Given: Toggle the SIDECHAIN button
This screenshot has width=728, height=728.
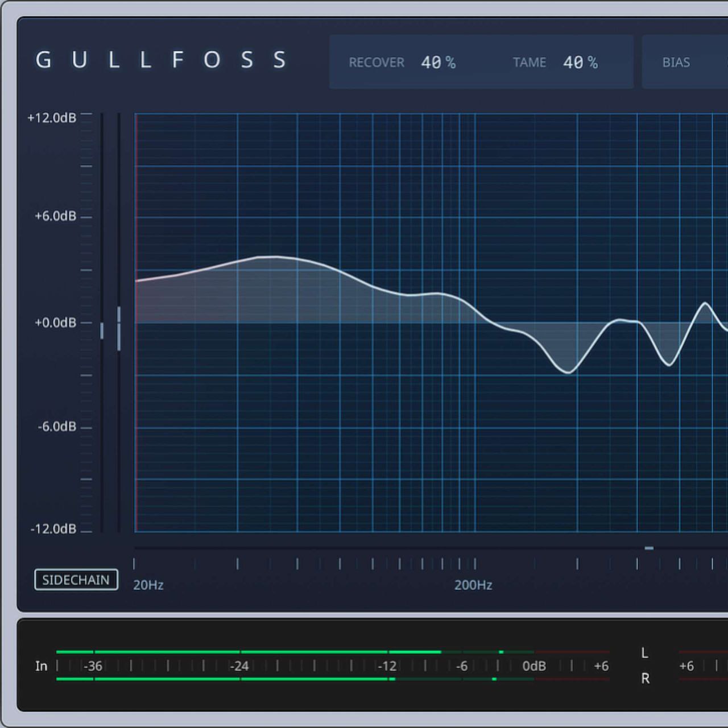Looking at the screenshot, I should (76, 580).
